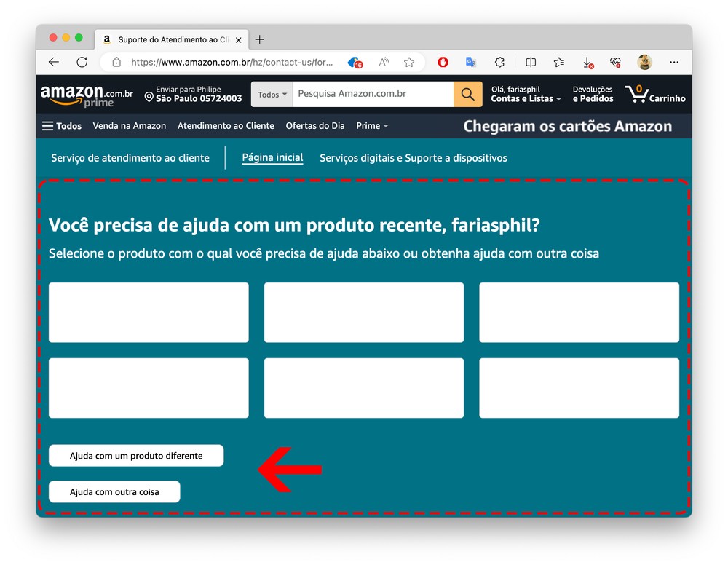The height and width of the screenshot is (565, 728).
Task: Click Ajuda com um produto diferente
Action: click(x=136, y=456)
